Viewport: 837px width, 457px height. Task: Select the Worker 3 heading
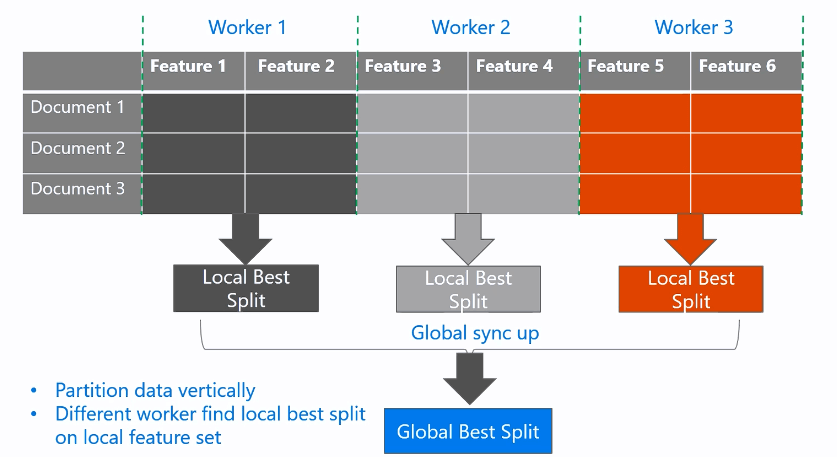[x=694, y=27]
